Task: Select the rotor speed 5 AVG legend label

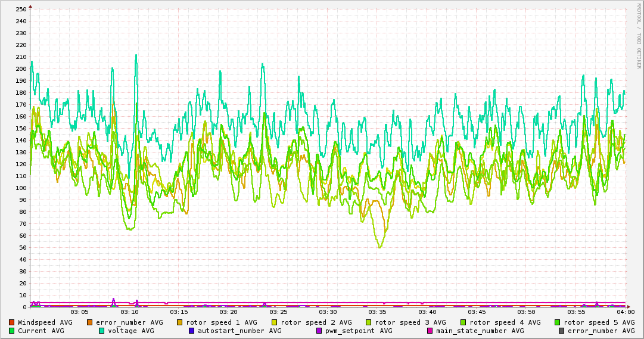Action: click(x=599, y=322)
